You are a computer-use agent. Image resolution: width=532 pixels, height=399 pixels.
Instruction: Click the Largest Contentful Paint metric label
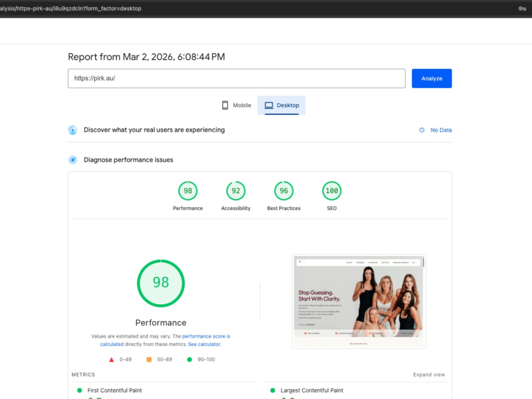coord(312,390)
